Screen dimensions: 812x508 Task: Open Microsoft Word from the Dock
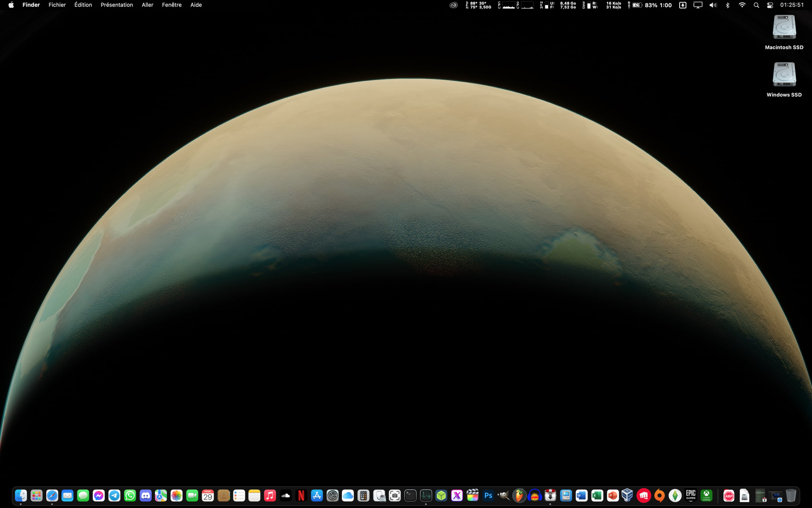[582, 495]
